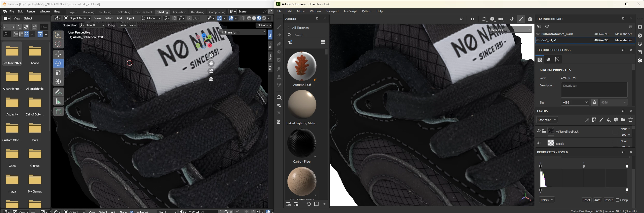Toggle Use Nodes checkbox in Blender shader editor
The height and width of the screenshot is (213, 644).
[132, 212]
